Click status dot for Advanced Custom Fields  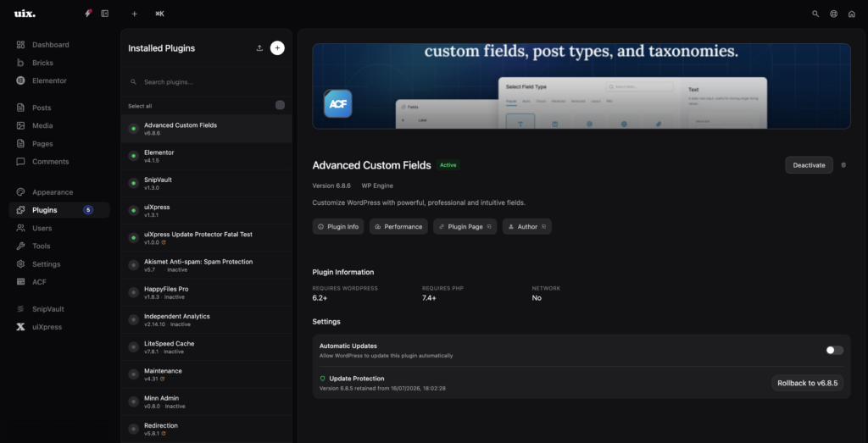click(133, 129)
